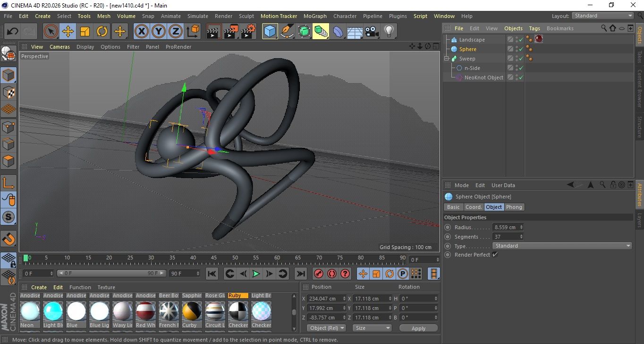
Task: Open the MoGraph menu
Action: [315, 16]
